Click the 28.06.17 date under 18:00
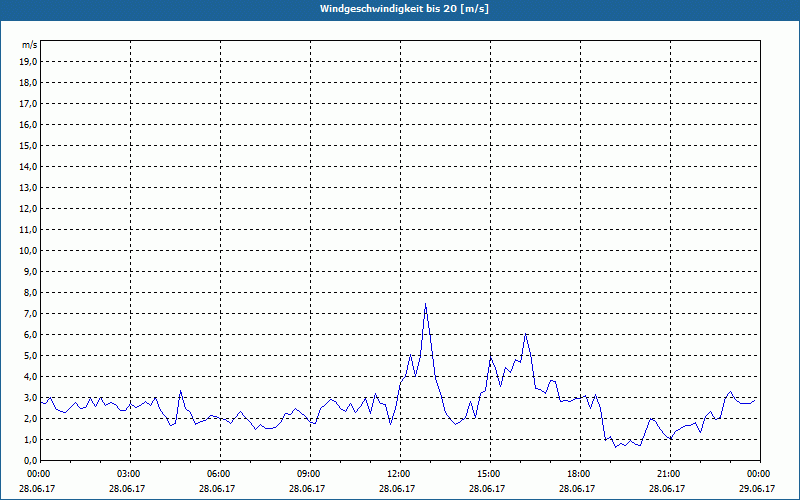 [577, 488]
